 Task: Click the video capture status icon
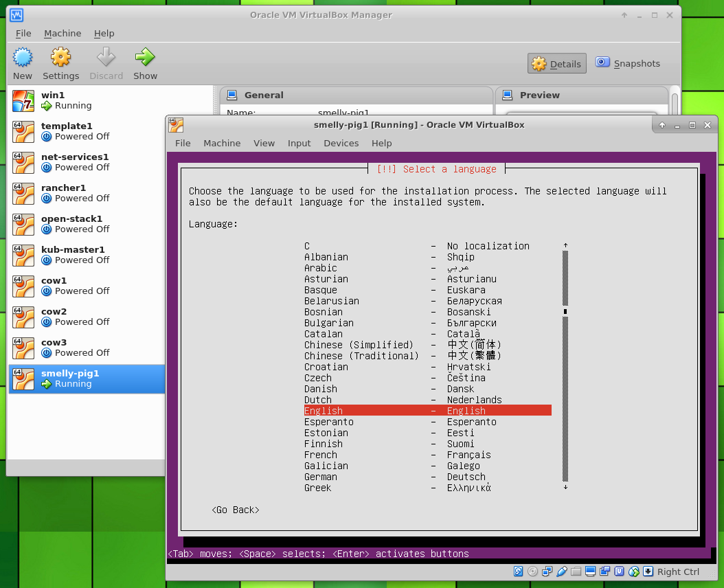(605, 572)
